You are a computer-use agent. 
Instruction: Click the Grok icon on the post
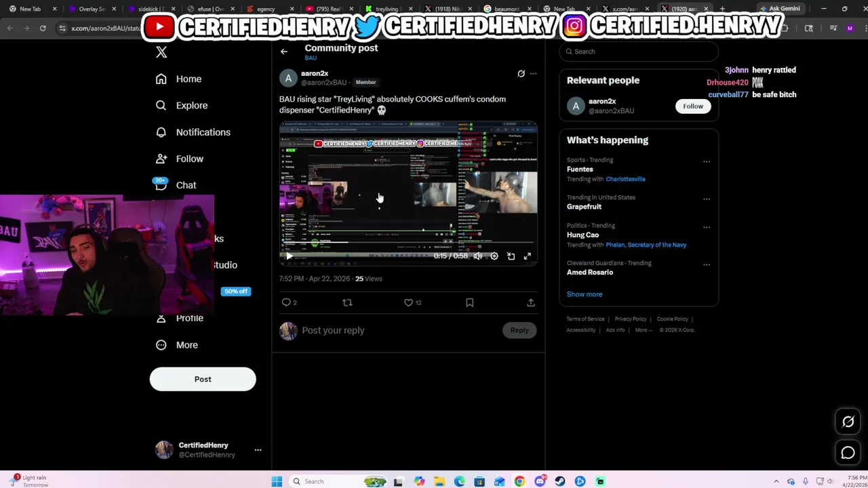[x=521, y=73]
